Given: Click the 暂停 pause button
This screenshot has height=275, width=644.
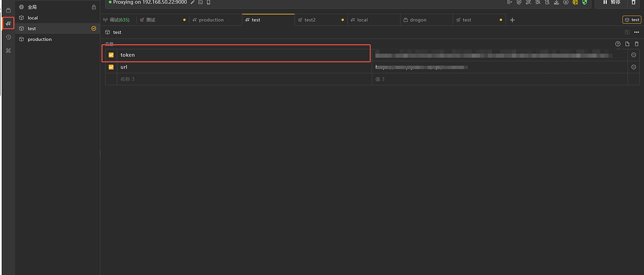Looking at the screenshot, I should coord(611,3).
